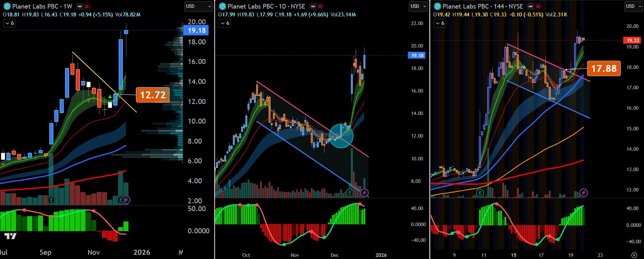Click the TradingView logo in weekly chart
Image resolution: width=644 pixels, height=259 pixels.
pos(10,236)
